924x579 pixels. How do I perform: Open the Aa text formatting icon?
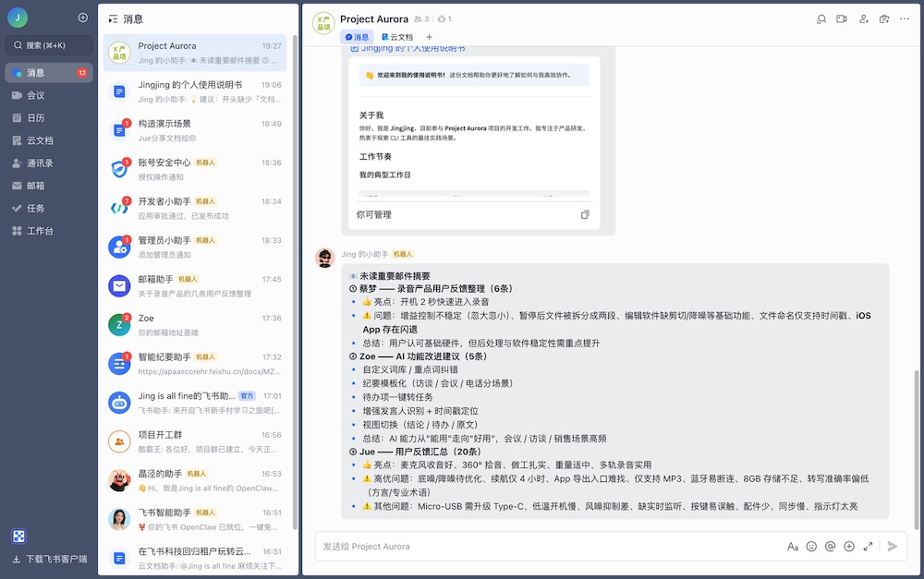coord(793,546)
